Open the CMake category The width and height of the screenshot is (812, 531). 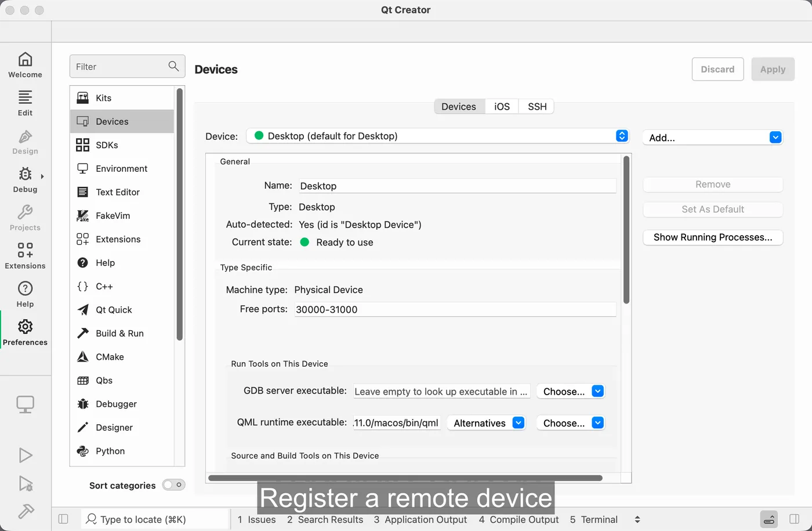coord(122,357)
